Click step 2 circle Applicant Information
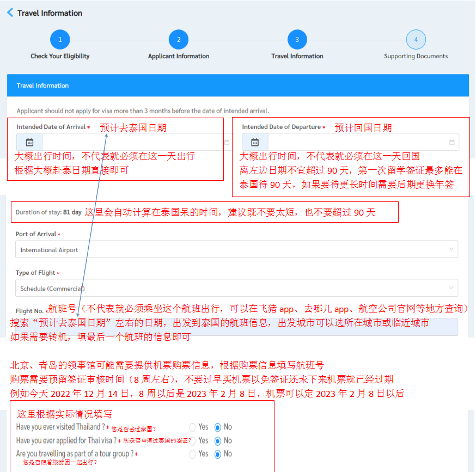Viewport: 476px width, 472px height. (178, 40)
